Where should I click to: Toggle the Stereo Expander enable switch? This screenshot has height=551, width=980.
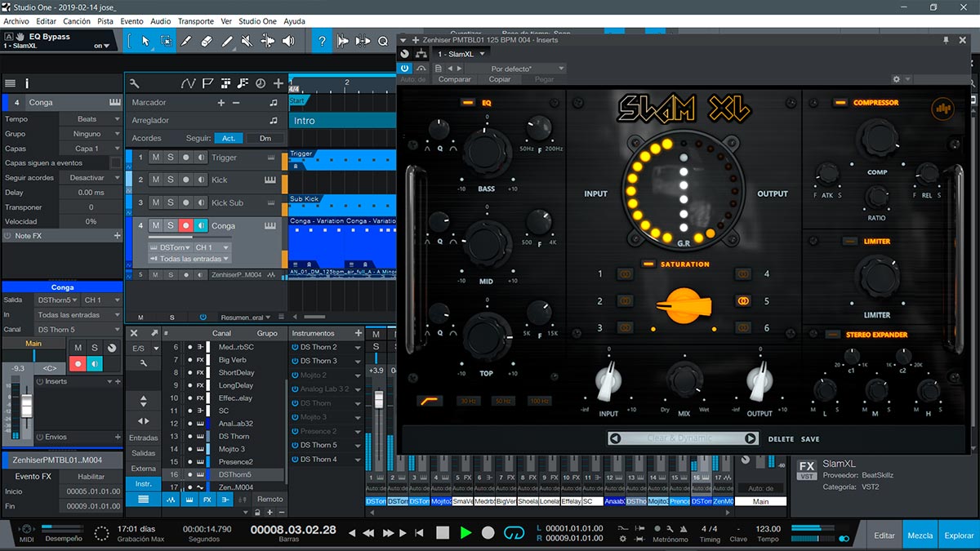pyautogui.click(x=831, y=335)
